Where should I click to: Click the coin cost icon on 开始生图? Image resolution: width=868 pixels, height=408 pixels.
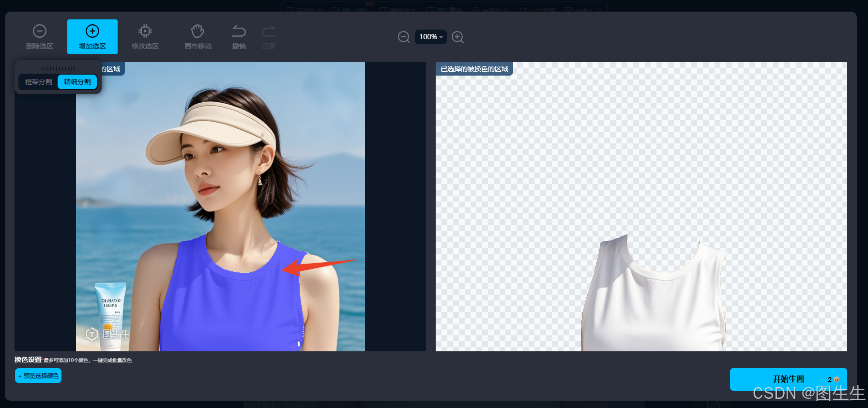coord(837,379)
